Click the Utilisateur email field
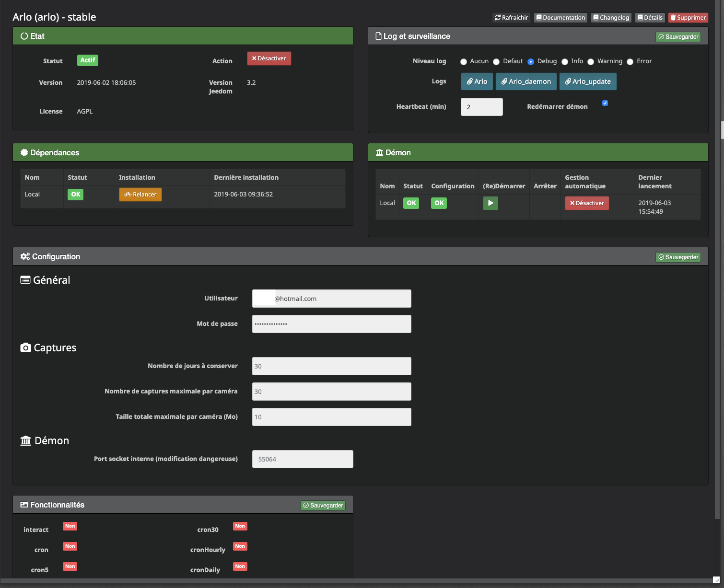The width and height of the screenshot is (724, 588). 332,299
